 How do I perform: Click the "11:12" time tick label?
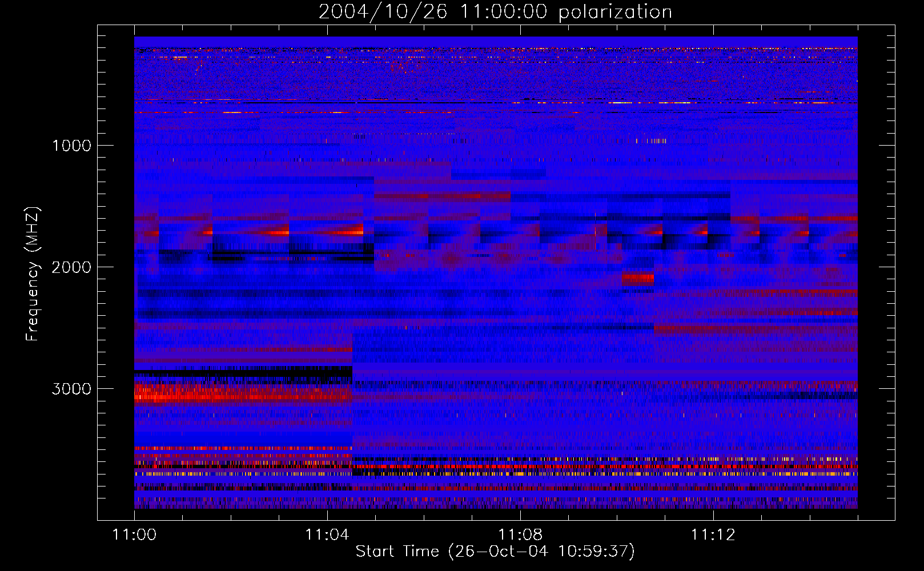713,535
